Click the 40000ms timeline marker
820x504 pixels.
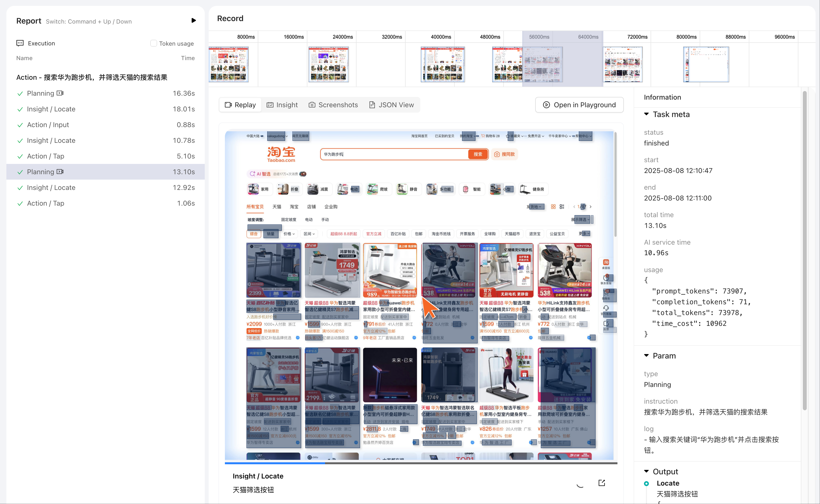coord(440,37)
